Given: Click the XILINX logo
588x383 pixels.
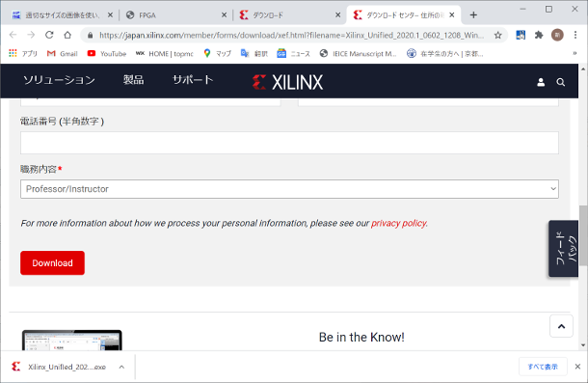Looking at the screenshot, I should click(287, 82).
